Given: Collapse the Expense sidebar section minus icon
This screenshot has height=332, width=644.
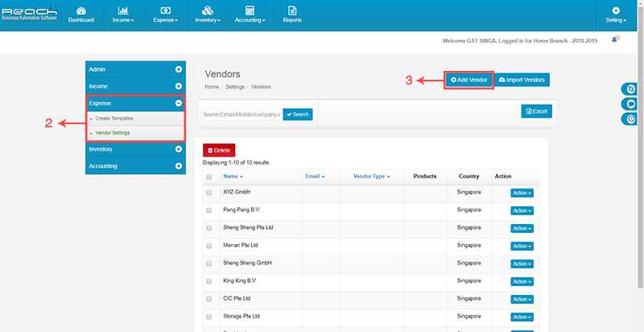Looking at the screenshot, I should (x=179, y=103).
